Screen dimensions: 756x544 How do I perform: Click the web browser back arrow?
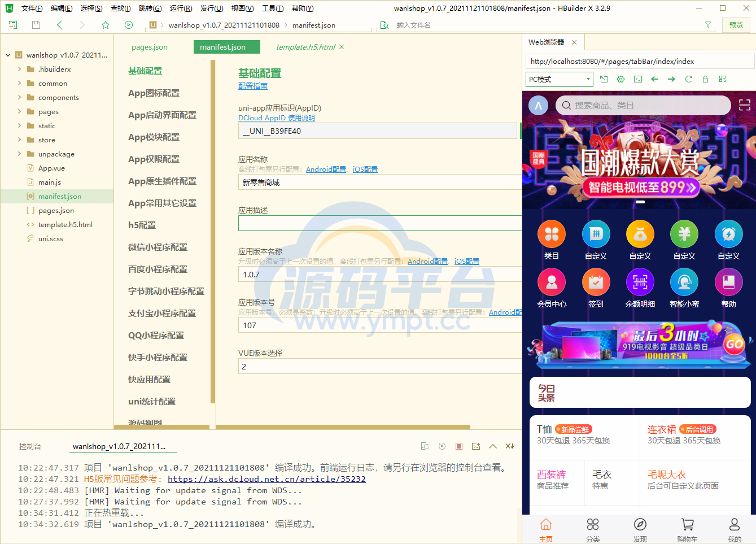[655, 79]
